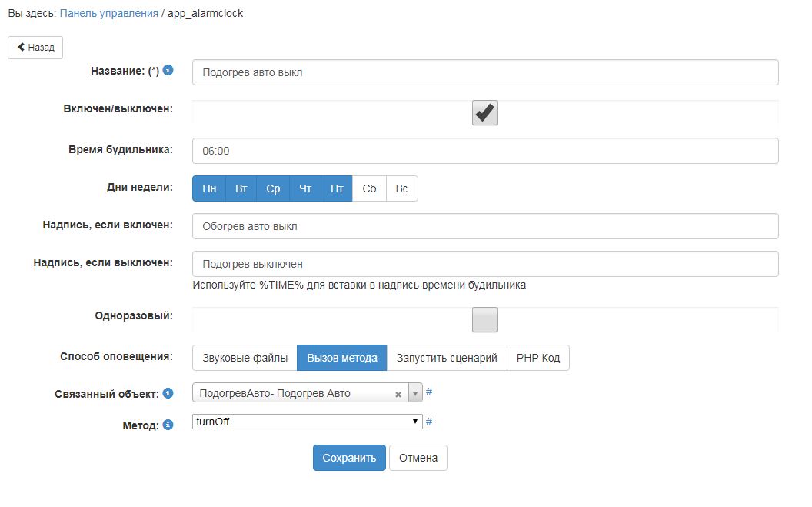Clear the selected ПодогревАвто linked object
Viewport: 812px width, 507px height.
click(x=398, y=394)
